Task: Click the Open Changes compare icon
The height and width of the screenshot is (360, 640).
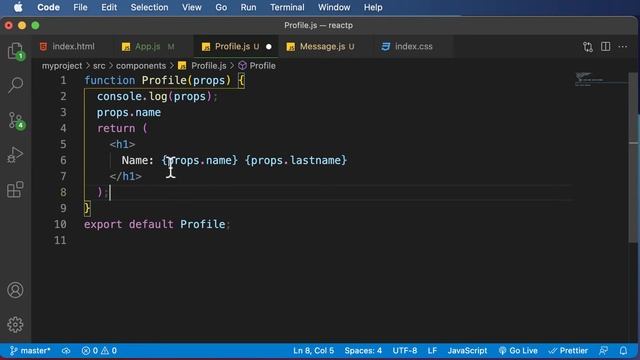Action: tap(588, 47)
